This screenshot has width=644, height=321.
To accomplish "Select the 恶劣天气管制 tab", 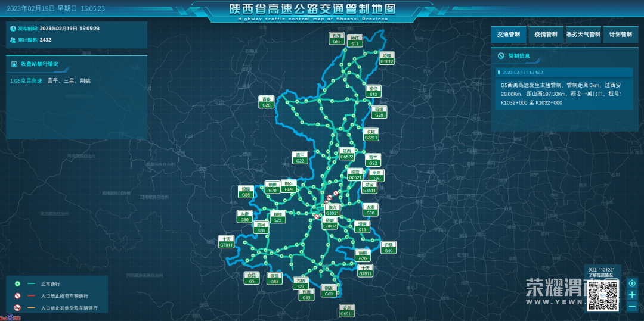I will click(583, 35).
